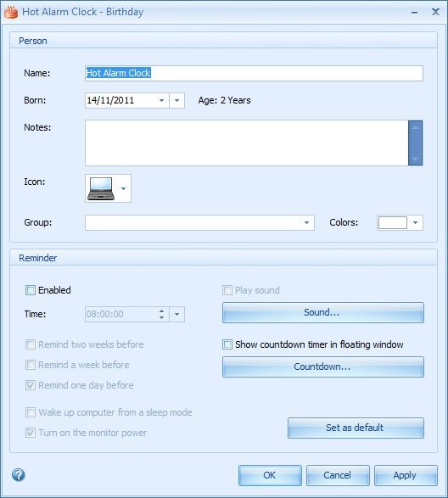Open the Colors dropdown arrow

coord(415,222)
